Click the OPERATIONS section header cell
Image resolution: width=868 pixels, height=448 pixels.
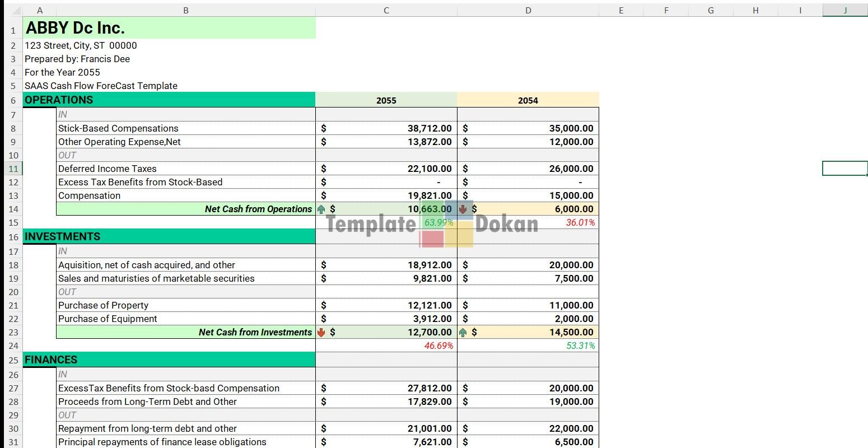[169, 100]
